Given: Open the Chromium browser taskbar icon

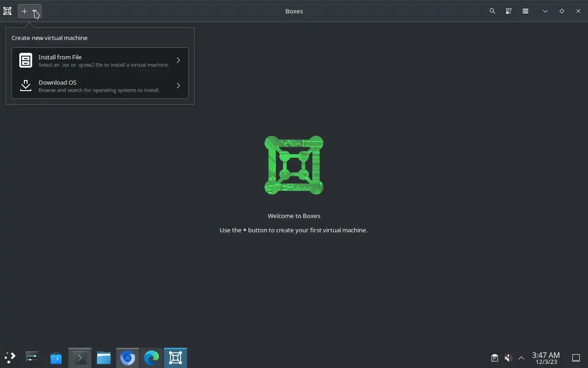Looking at the screenshot, I should (128, 357).
